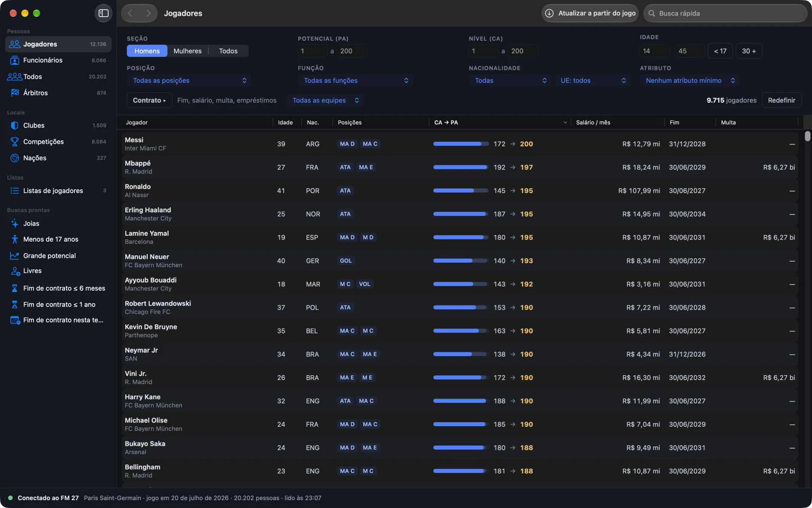The image size is (812, 508).
Task: Click the back navigation arrow
Action: click(x=130, y=13)
